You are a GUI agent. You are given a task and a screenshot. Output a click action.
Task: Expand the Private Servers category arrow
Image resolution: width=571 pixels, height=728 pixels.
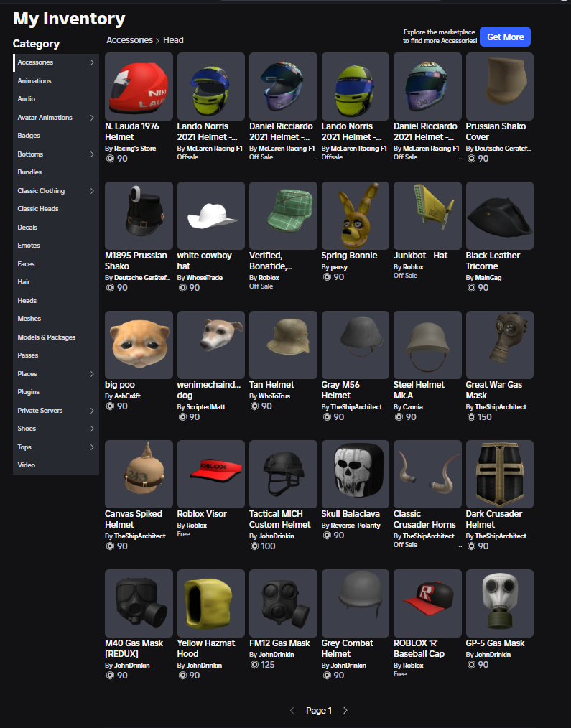pyautogui.click(x=92, y=411)
